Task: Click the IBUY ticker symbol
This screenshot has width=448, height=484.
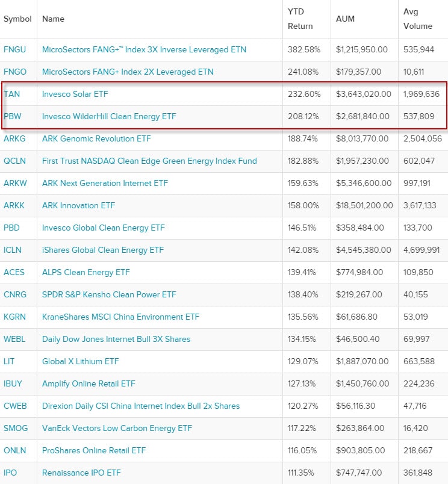Action: (13, 383)
